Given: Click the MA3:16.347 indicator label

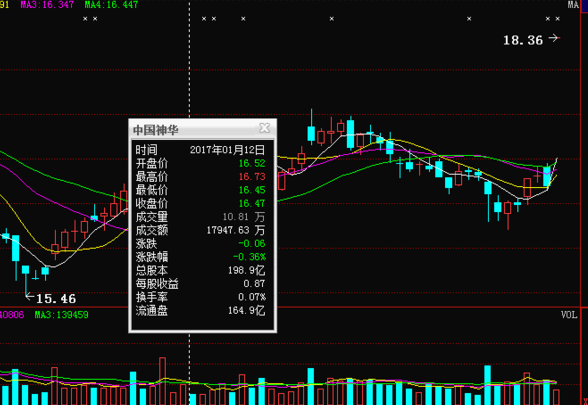Looking at the screenshot, I should [x=47, y=5].
